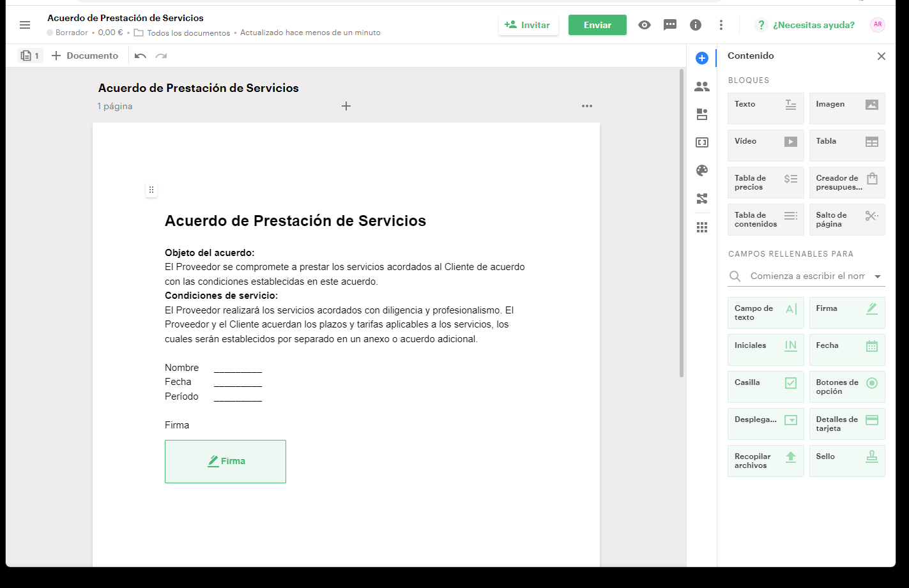
Task: Open the comments chat icon
Action: [670, 25]
